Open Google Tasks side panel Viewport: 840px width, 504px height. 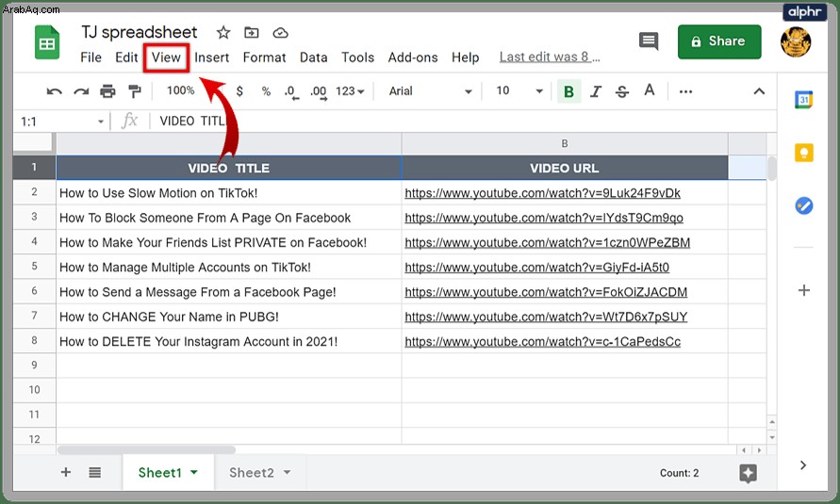[803, 205]
